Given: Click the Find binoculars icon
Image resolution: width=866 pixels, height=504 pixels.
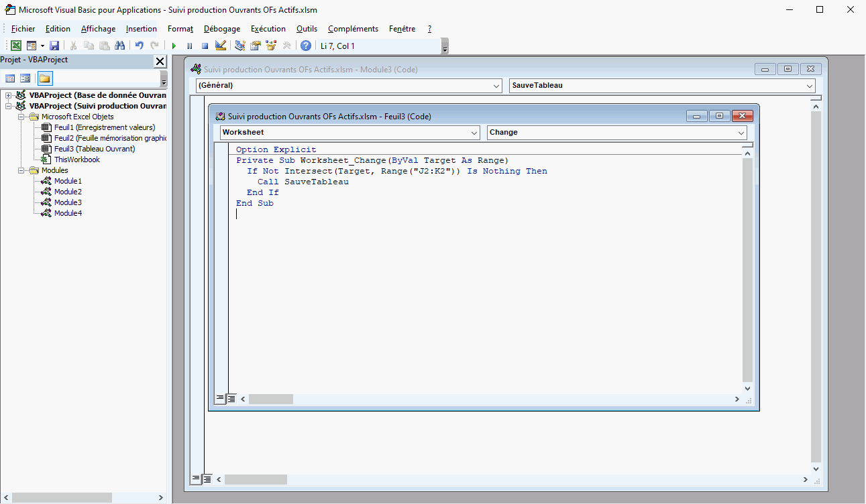Looking at the screenshot, I should [120, 46].
